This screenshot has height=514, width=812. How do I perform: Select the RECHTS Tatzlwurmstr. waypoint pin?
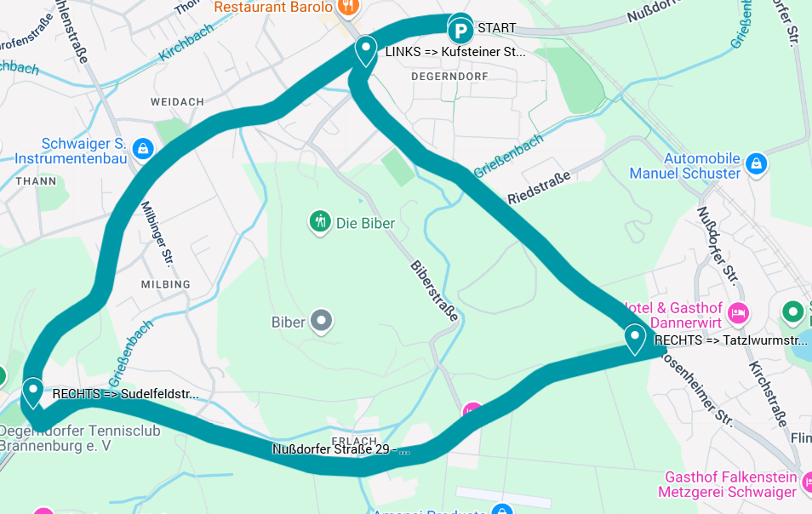point(635,339)
